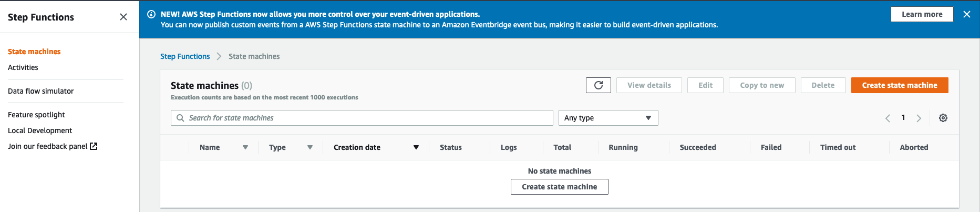Click State machines breadcrumb text
The width and height of the screenshot is (980, 212).
click(x=254, y=56)
